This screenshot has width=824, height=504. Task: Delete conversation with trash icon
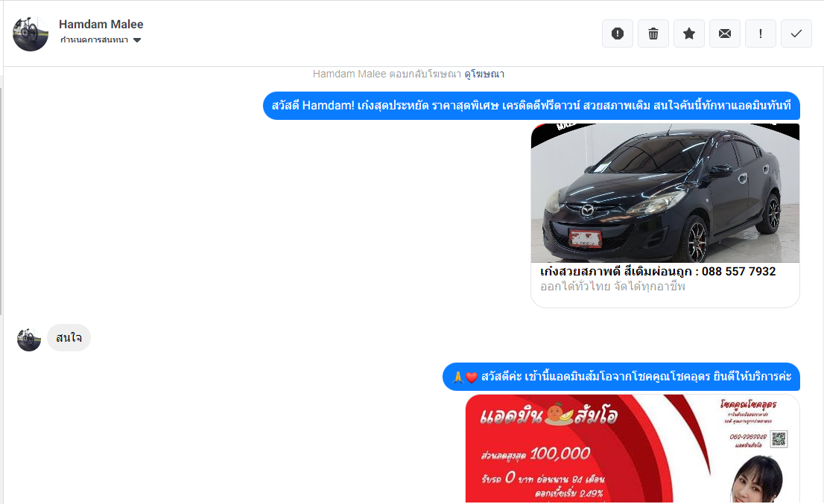pyautogui.click(x=653, y=34)
